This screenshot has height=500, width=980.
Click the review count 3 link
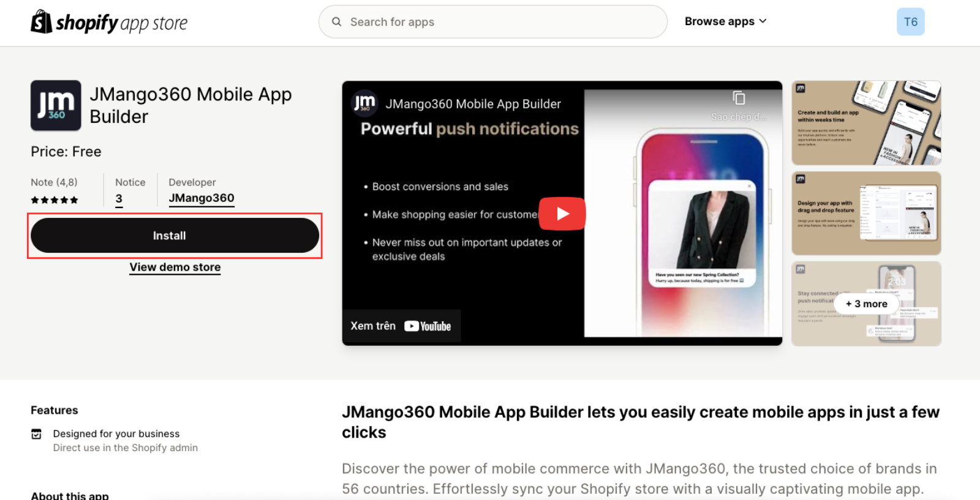tap(119, 199)
